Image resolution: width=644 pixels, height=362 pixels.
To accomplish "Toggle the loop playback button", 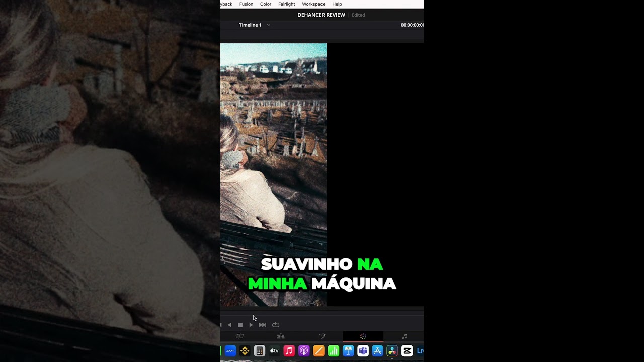I will click(x=276, y=325).
